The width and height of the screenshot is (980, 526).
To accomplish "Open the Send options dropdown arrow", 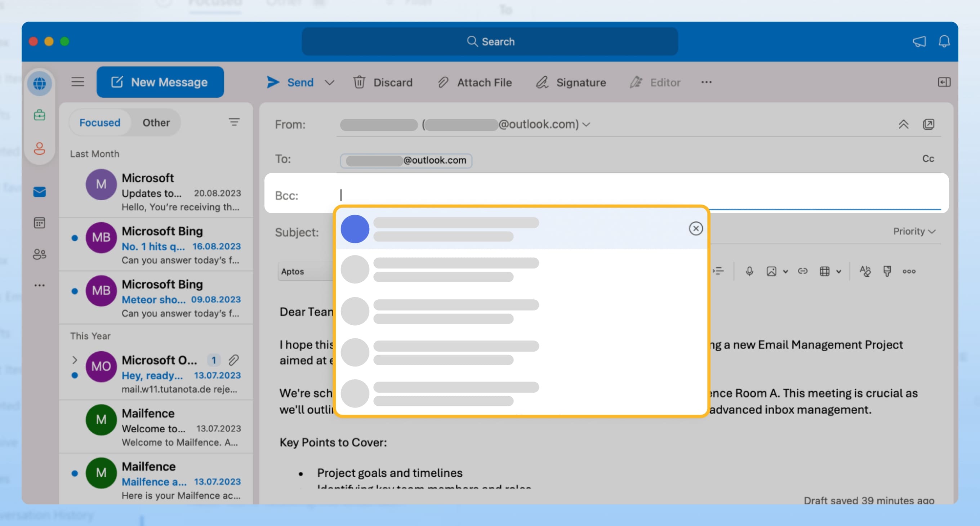I will point(329,83).
